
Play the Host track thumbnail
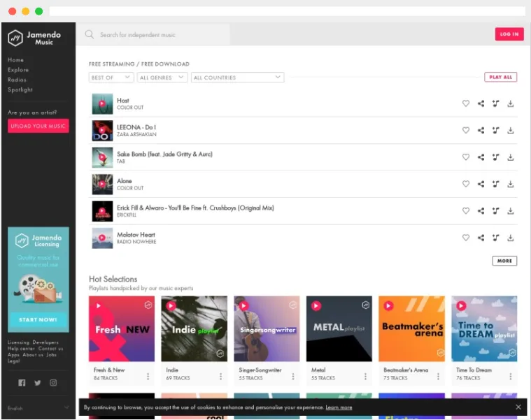click(x=102, y=104)
